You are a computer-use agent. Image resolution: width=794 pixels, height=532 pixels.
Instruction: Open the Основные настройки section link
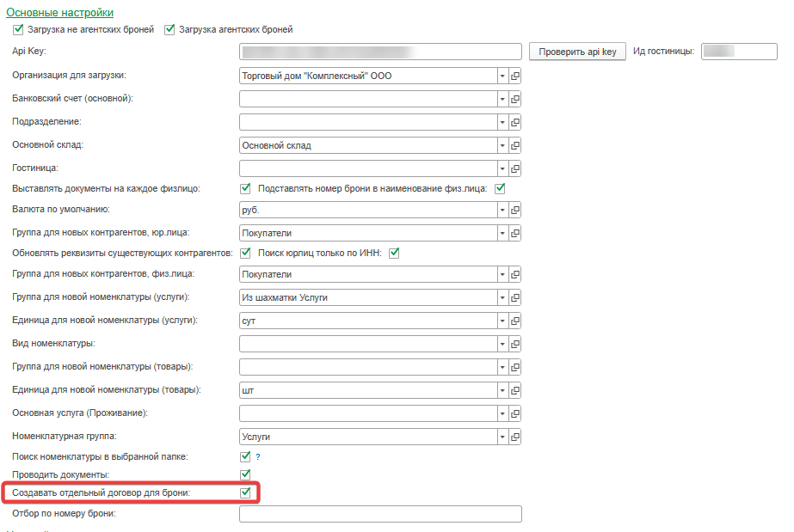[x=59, y=13]
